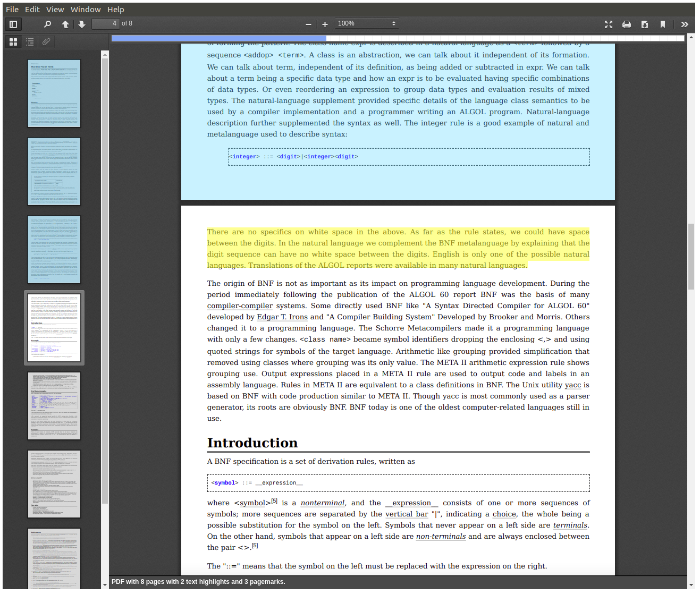Print the document via printer icon
700x594 pixels.
627,24
